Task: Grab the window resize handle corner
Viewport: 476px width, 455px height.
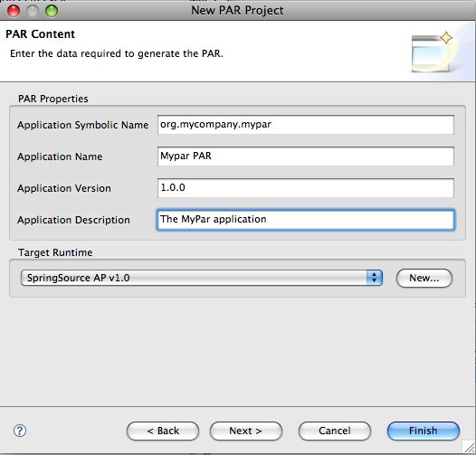Action: pyautogui.click(x=469, y=448)
